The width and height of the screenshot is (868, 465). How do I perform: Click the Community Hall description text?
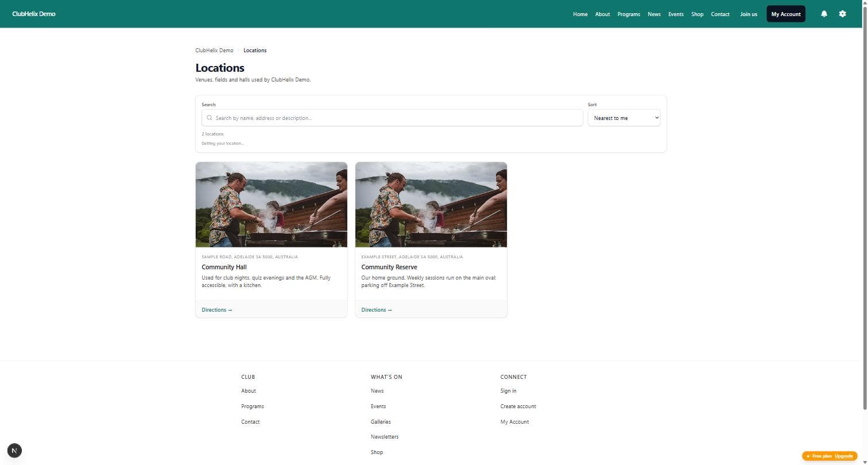pos(266,281)
